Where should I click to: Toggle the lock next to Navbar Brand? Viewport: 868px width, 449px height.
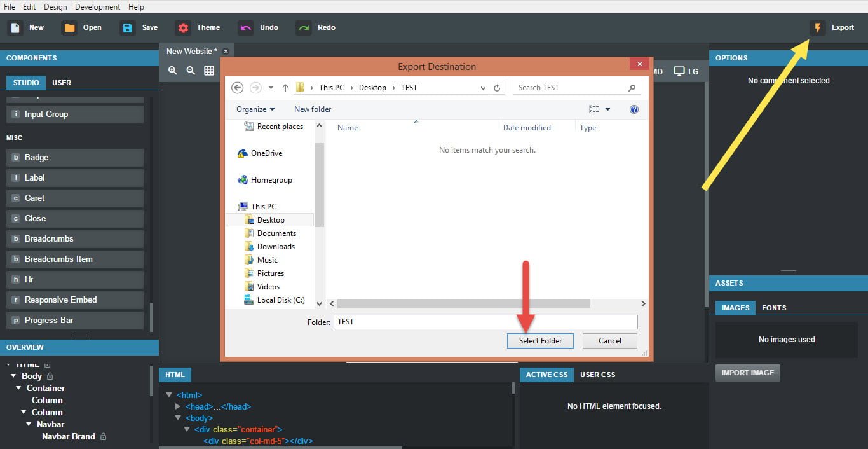point(104,437)
